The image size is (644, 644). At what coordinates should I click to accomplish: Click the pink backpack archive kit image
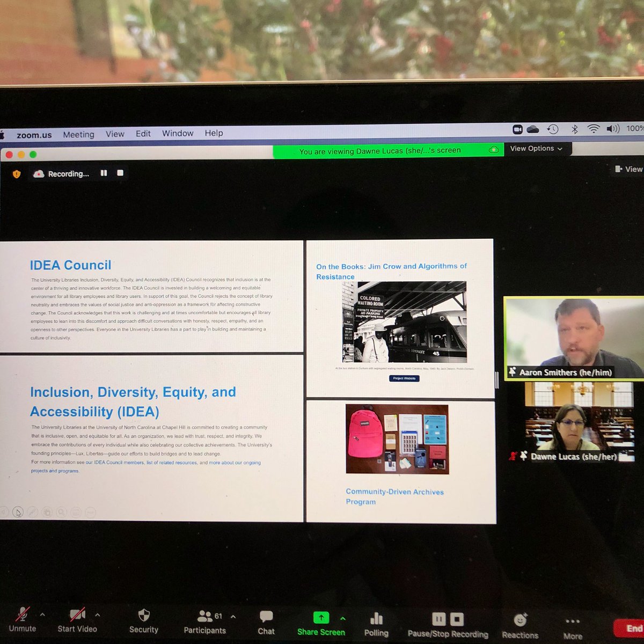tap(397, 439)
